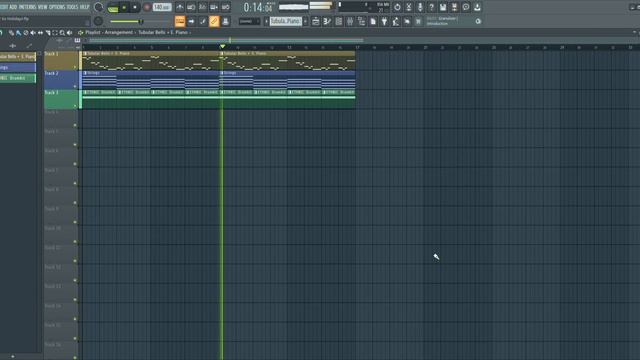The height and width of the screenshot is (360, 640).
Task: Select the playlist zoom magnifier tool
Action: tap(62, 33)
